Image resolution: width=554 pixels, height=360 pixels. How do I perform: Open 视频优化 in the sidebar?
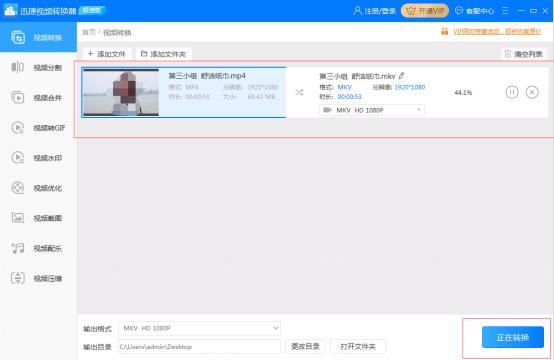(38, 188)
